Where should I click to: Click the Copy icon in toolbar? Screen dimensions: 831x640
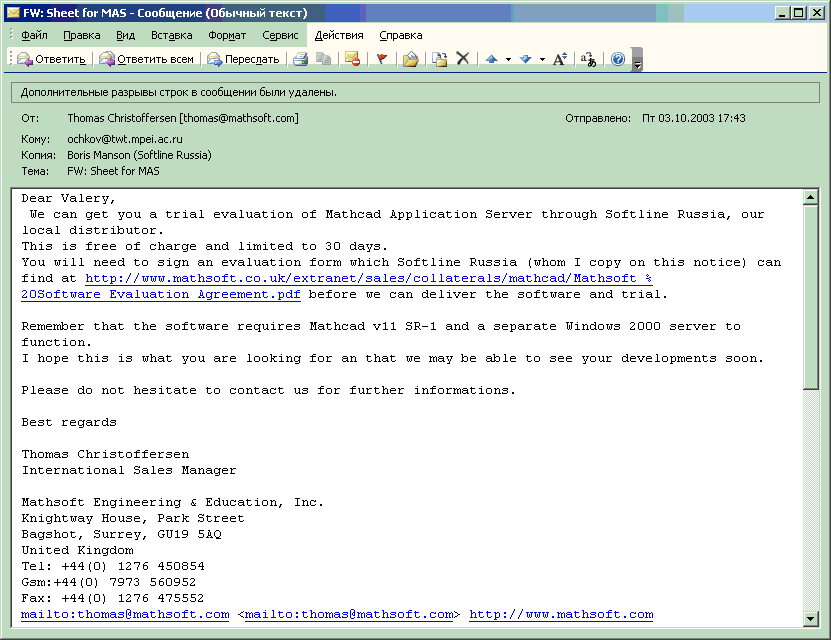click(323, 59)
